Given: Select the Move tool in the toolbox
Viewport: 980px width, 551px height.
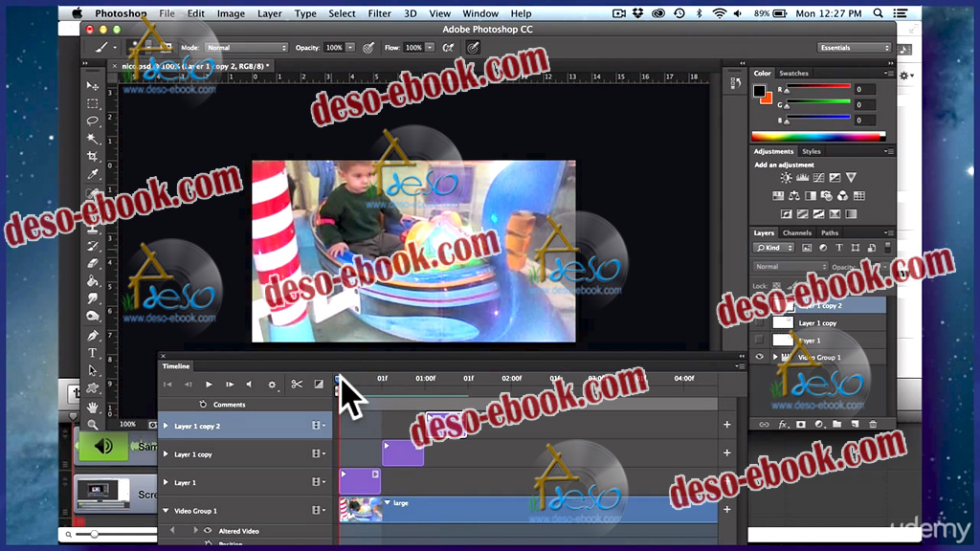Looking at the screenshot, I should pyautogui.click(x=93, y=86).
